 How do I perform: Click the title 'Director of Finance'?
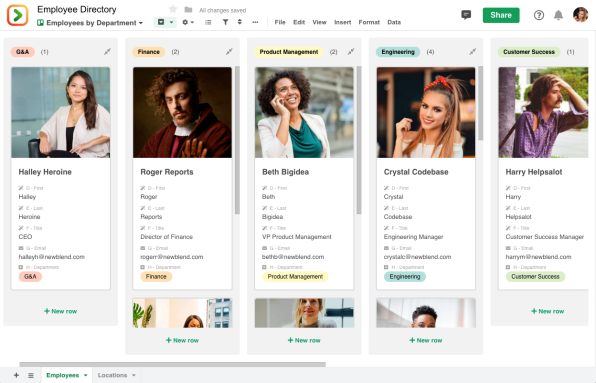(x=166, y=237)
